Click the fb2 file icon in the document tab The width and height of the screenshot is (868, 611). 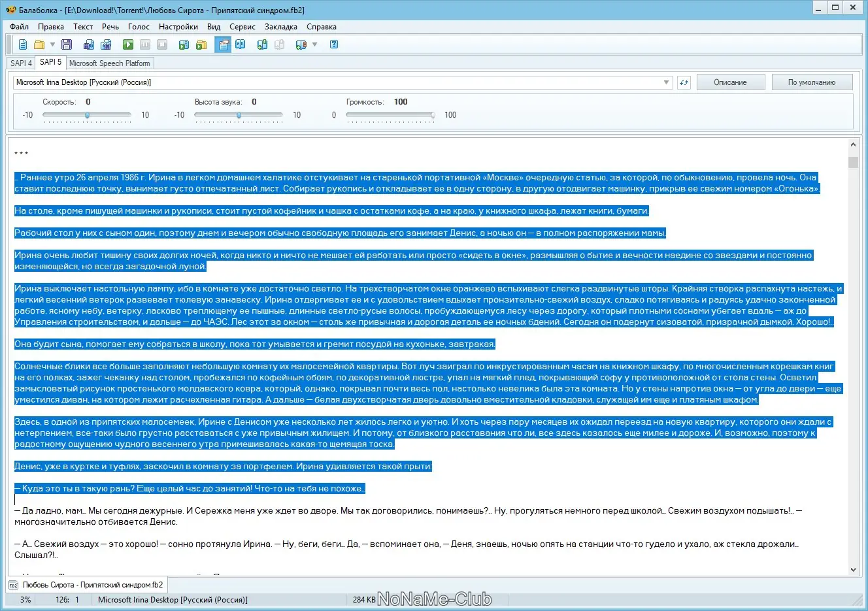tap(14, 585)
